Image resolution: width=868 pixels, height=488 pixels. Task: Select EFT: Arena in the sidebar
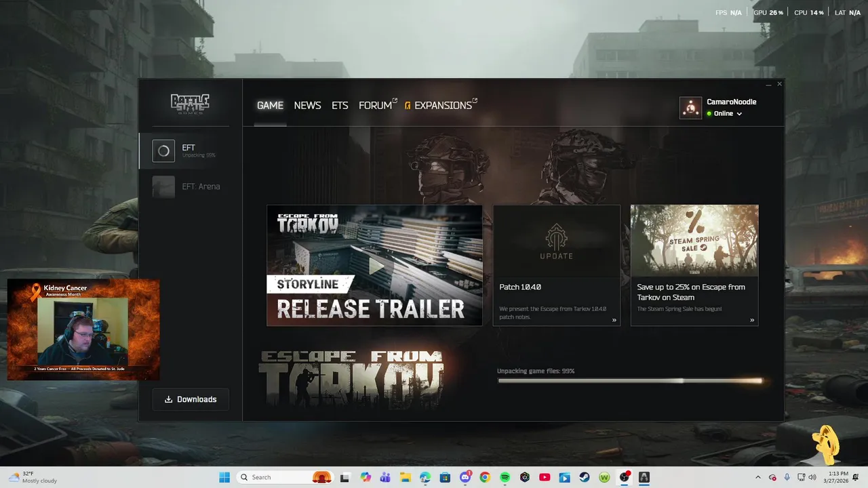[191, 186]
